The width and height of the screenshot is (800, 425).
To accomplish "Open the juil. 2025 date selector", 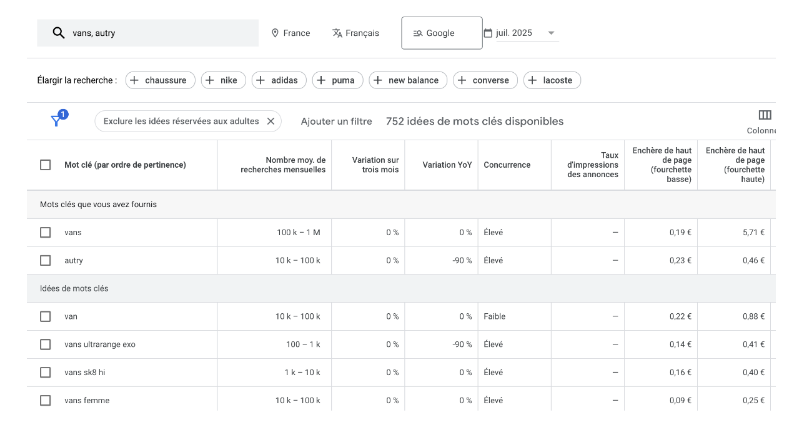I will coord(521,33).
